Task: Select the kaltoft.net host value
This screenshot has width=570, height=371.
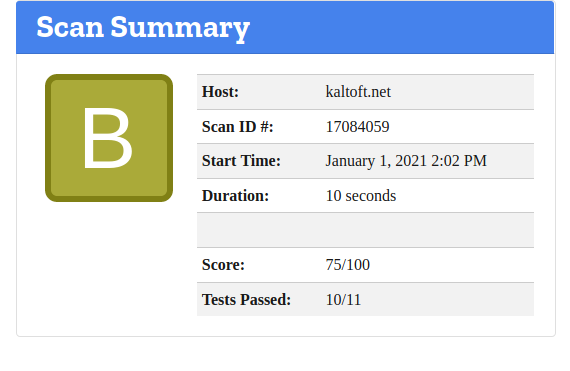Action: click(x=358, y=92)
